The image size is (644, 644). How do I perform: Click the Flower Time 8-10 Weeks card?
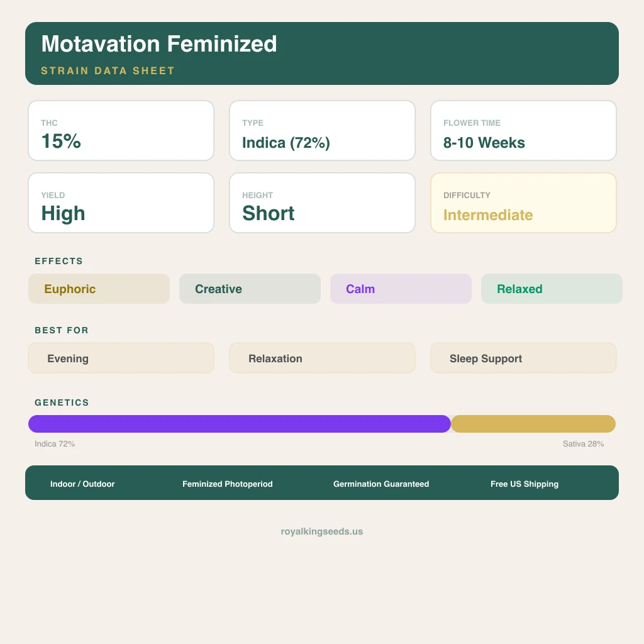tap(524, 131)
